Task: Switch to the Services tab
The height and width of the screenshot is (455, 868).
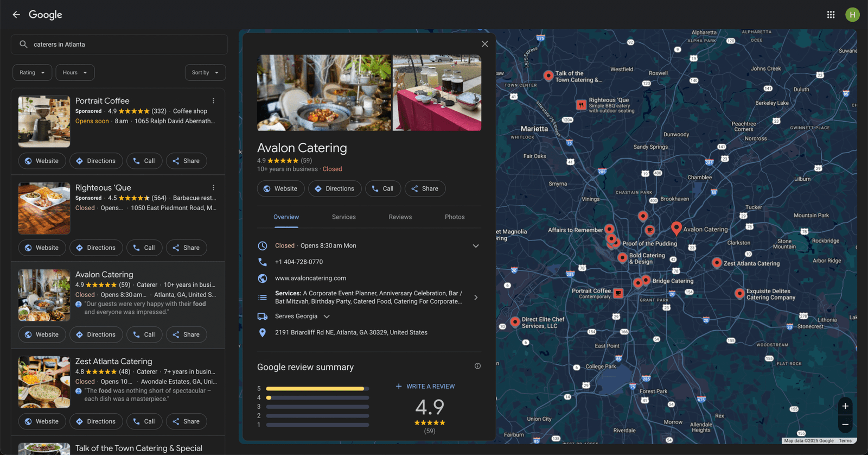Action: coord(344,217)
